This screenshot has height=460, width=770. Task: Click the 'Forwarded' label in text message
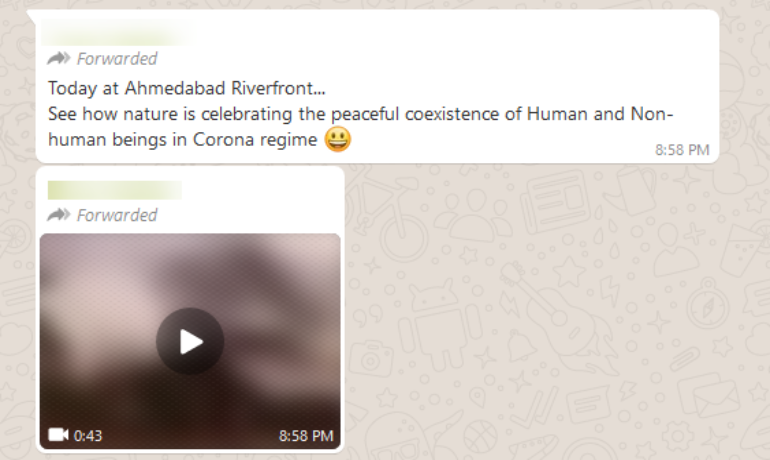117,59
